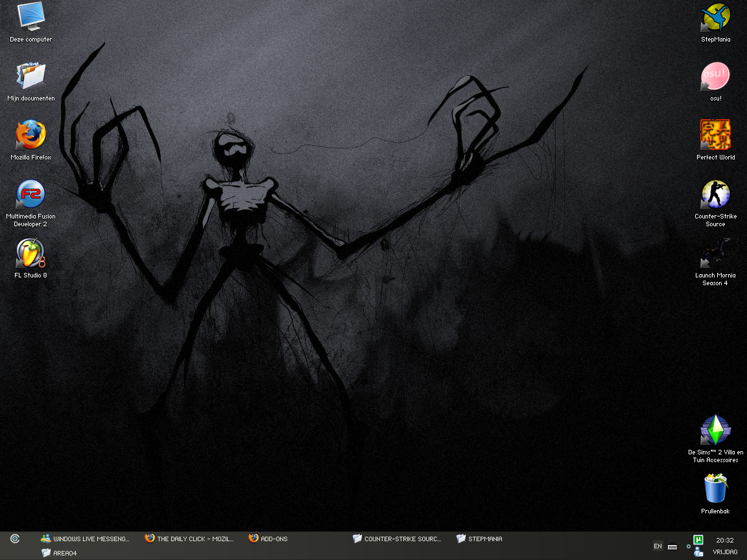The width and height of the screenshot is (747, 560).
Task: Click the Start button at the taskbar's left end
Action: (x=15, y=539)
